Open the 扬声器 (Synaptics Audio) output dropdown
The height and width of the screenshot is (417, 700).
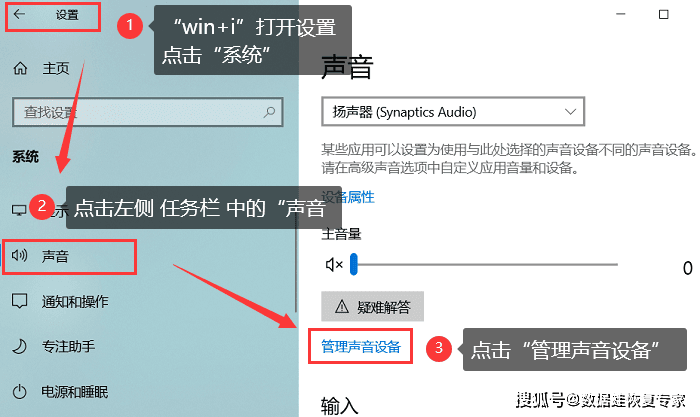[x=453, y=112]
